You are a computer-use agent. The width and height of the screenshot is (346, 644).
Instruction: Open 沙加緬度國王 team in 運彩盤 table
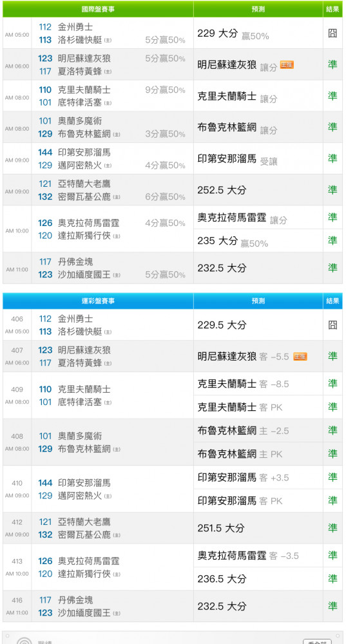point(84,613)
